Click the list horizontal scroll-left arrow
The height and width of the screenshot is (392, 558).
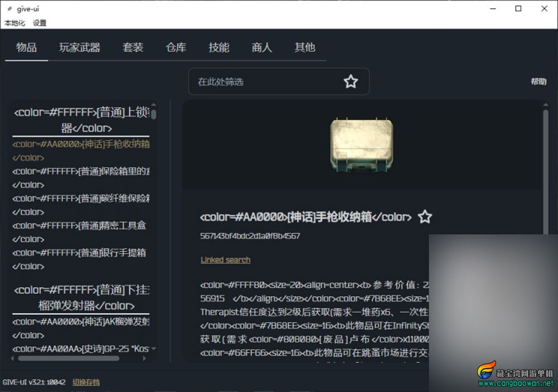pos(13,359)
